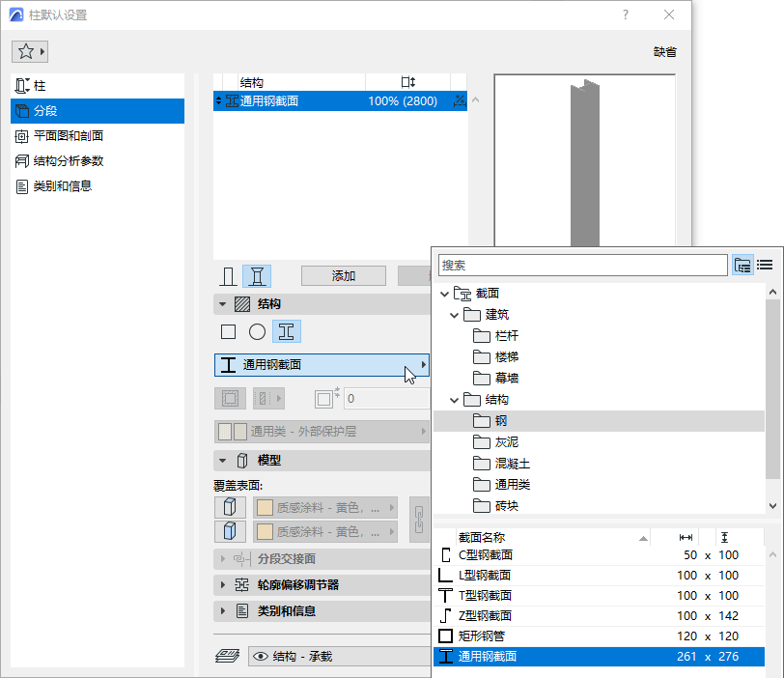Viewport: 784px width, 678px height.
Task: Click the veneer thickness icon
Action: pos(326,398)
